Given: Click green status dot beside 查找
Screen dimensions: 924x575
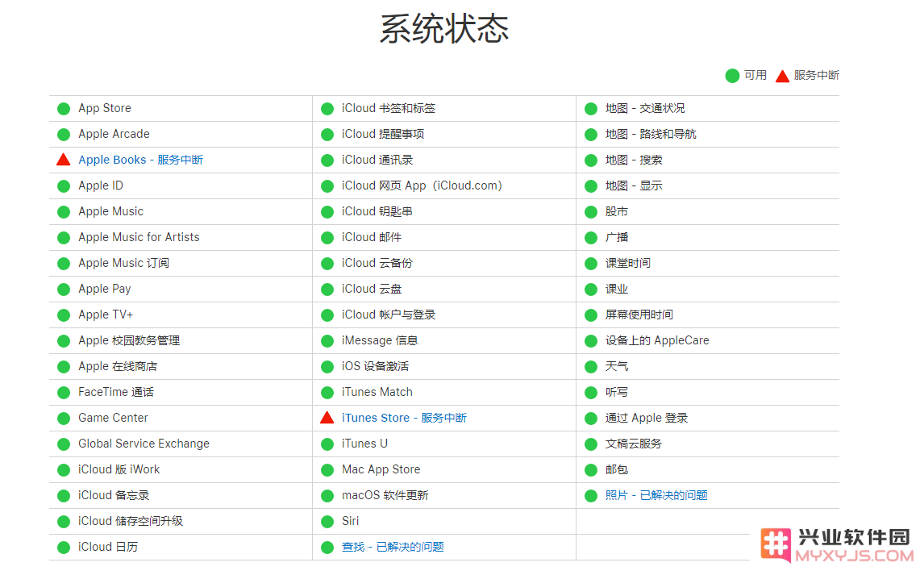Looking at the screenshot, I should tap(327, 548).
